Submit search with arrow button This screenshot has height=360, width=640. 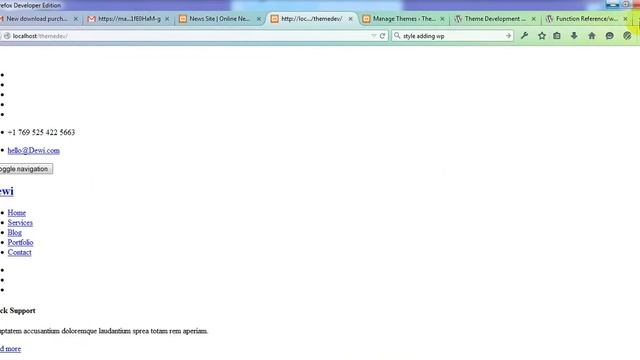pos(508,36)
